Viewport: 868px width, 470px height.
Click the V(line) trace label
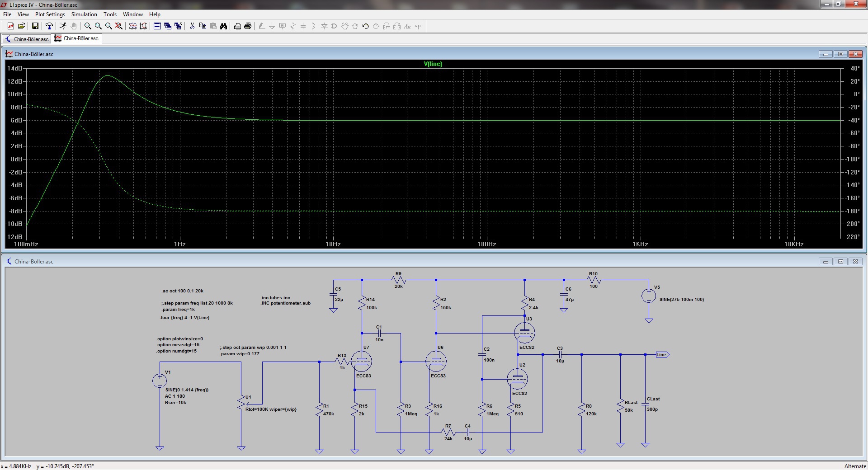pos(433,64)
